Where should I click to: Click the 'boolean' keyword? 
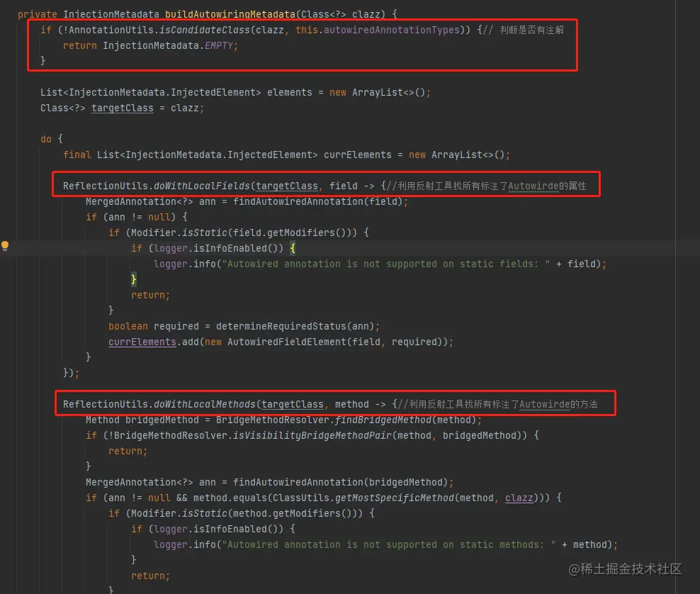tap(128, 327)
